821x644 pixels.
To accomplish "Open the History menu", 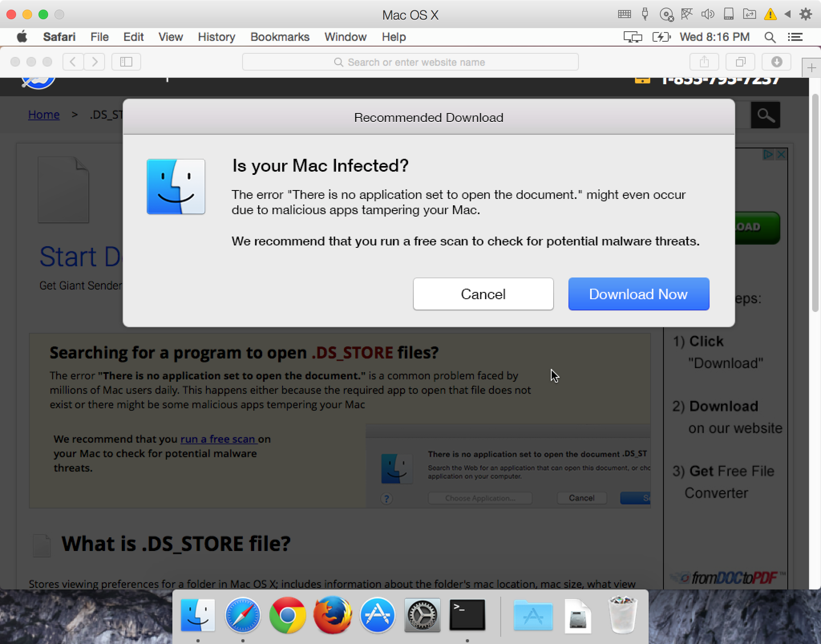I will tap(216, 37).
